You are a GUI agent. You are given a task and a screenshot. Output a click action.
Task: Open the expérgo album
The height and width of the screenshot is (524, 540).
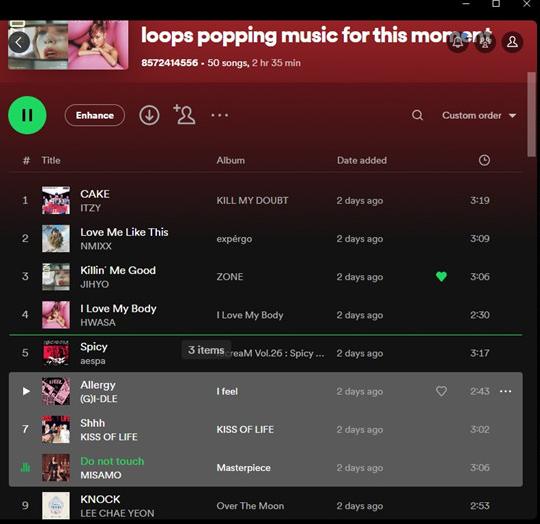click(x=234, y=239)
